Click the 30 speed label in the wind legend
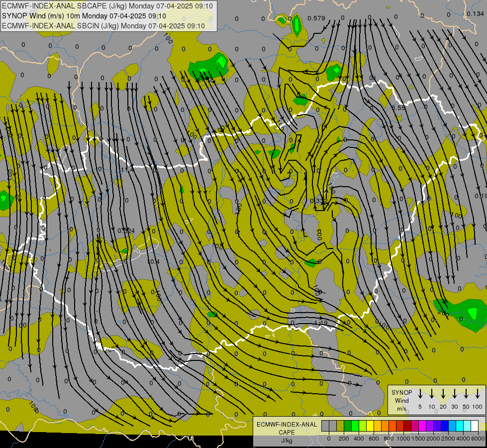The height and width of the screenshot is (448, 487). coord(454,407)
